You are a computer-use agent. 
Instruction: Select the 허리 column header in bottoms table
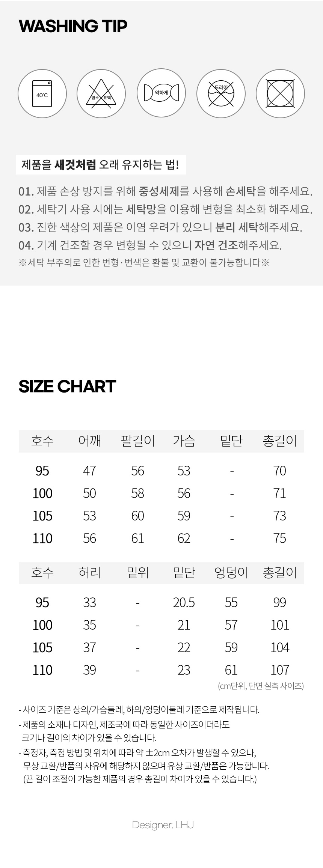point(89,572)
